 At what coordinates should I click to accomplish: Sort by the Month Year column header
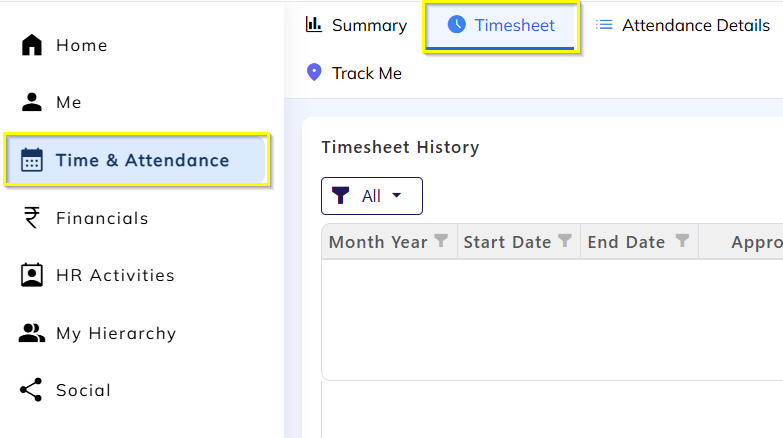(x=378, y=242)
